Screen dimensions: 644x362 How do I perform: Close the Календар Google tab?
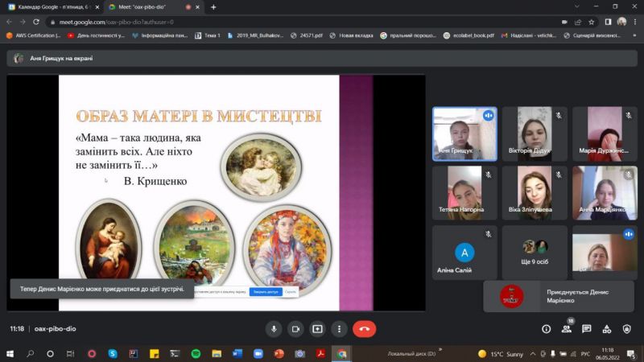97,7
